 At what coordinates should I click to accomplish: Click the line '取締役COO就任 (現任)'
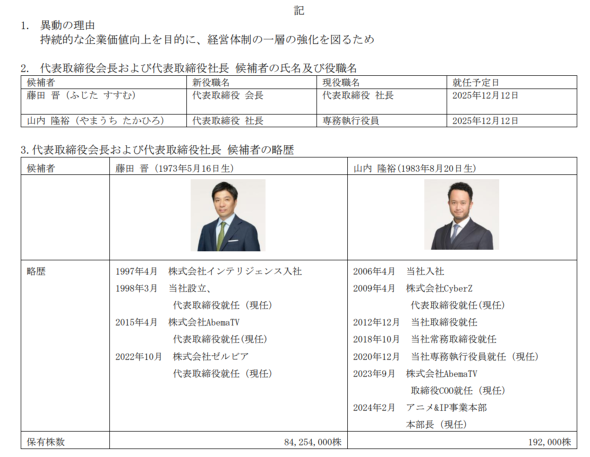458,390
